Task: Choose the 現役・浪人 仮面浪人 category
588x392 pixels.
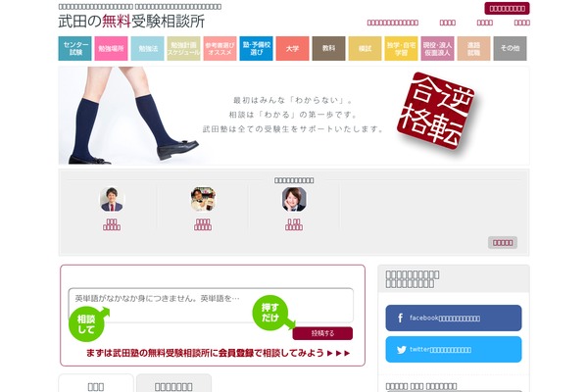Action: click(x=438, y=48)
